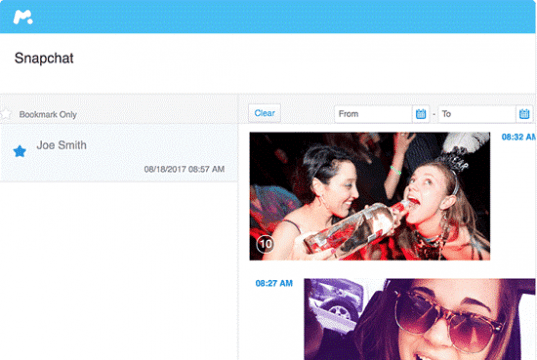Screen dimensions: 537x360
Task: Click the 08/18/2017 08:57 AM conversation date
Action: [184, 169]
